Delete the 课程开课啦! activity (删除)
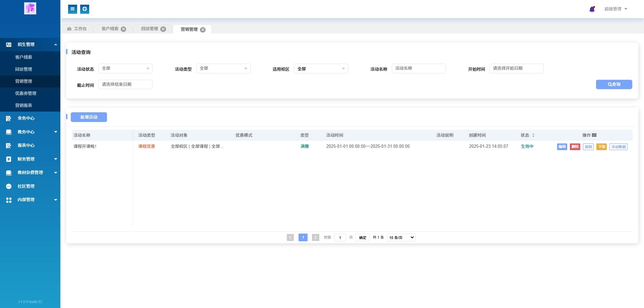The width and height of the screenshot is (644, 308). click(x=575, y=147)
